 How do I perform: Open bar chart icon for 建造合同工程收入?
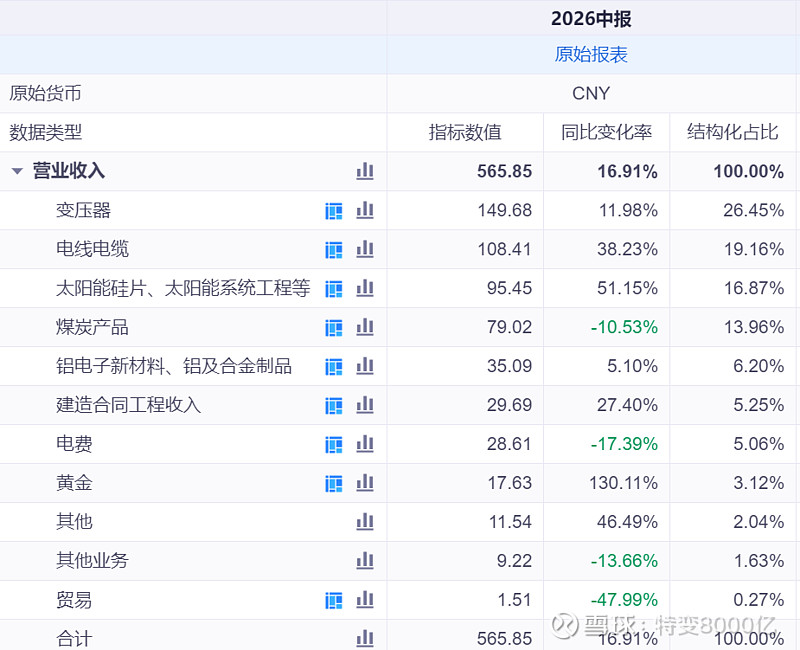(365, 405)
